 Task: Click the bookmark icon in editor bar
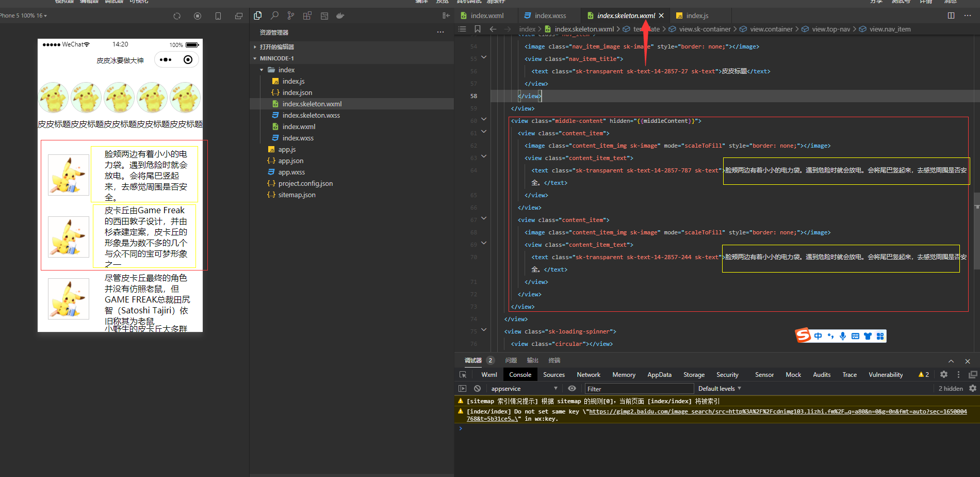click(478, 29)
